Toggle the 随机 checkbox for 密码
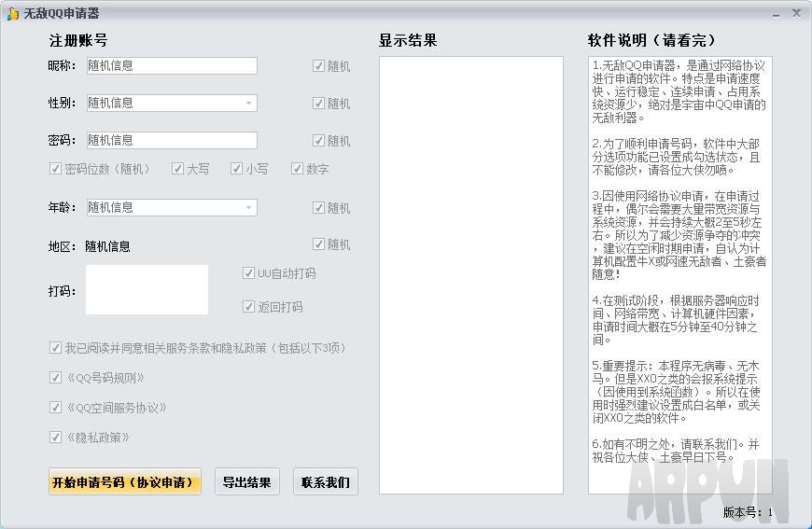This screenshot has width=812, height=529. (318, 140)
